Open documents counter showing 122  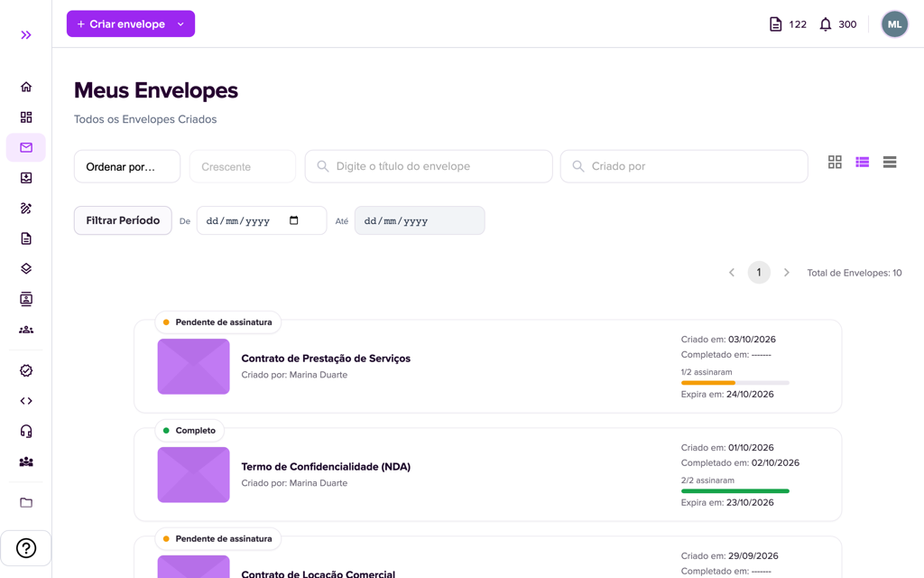[x=788, y=24]
